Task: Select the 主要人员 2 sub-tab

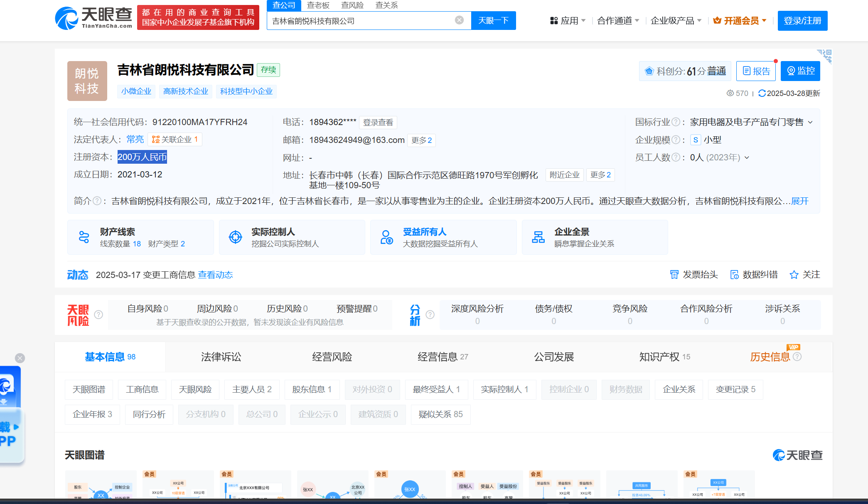Action: (x=252, y=389)
